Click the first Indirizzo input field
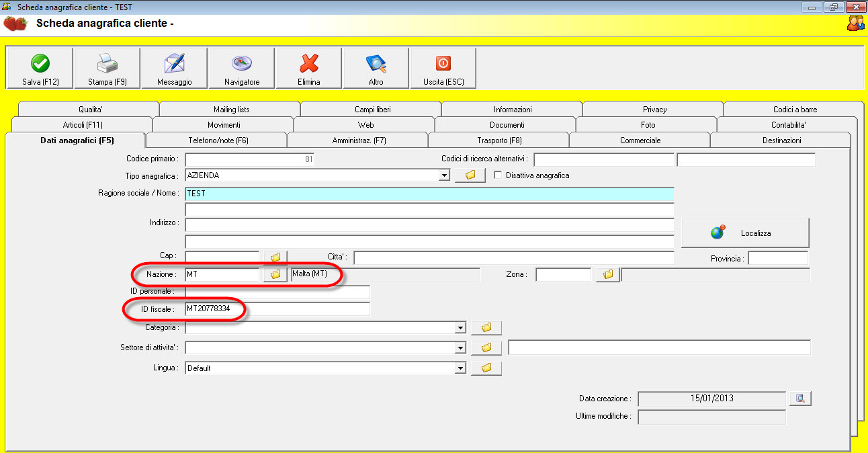Image resolution: width=868 pixels, height=453 pixels. [x=429, y=224]
